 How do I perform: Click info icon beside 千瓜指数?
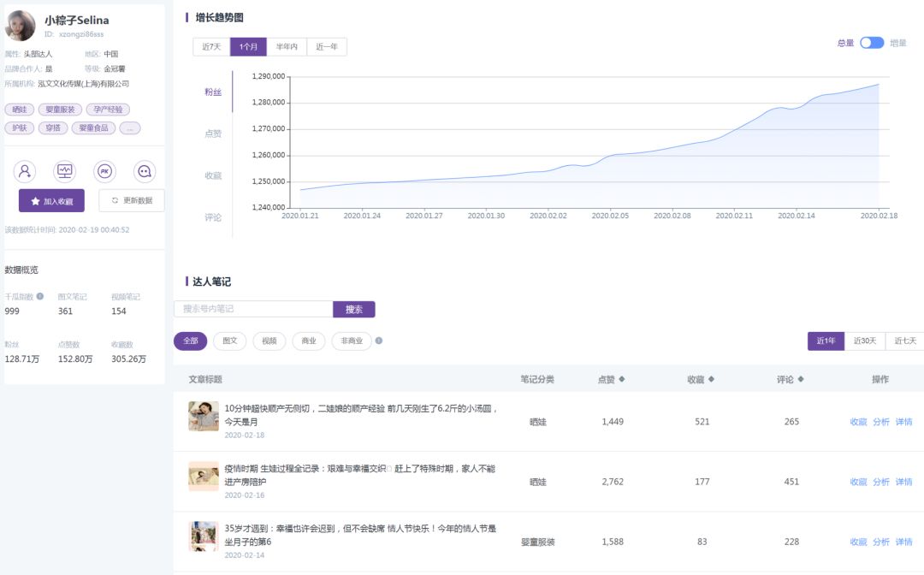pos(40,296)
